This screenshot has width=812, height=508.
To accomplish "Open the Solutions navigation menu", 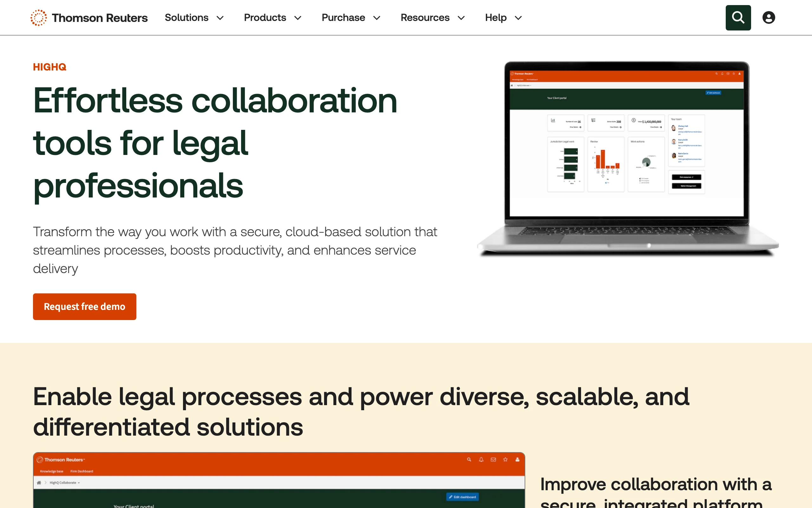I will pyautogui.click(x=194, y=17).
